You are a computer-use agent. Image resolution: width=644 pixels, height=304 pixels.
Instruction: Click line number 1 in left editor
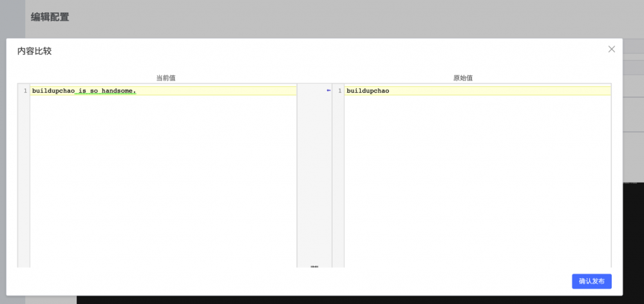(26, 90)
